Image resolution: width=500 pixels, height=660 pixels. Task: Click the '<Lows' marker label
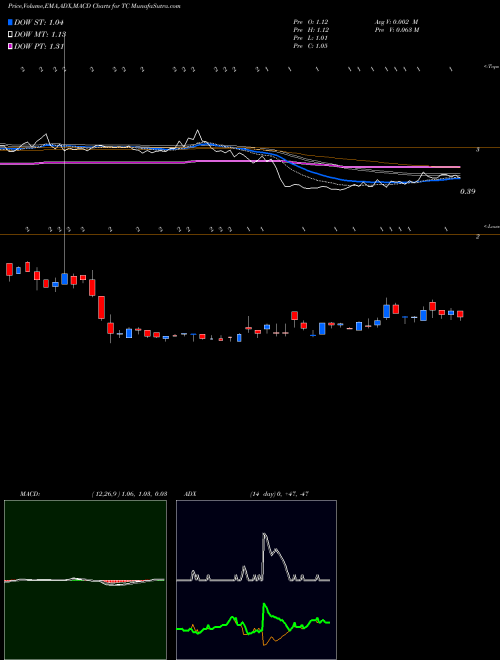492,226
